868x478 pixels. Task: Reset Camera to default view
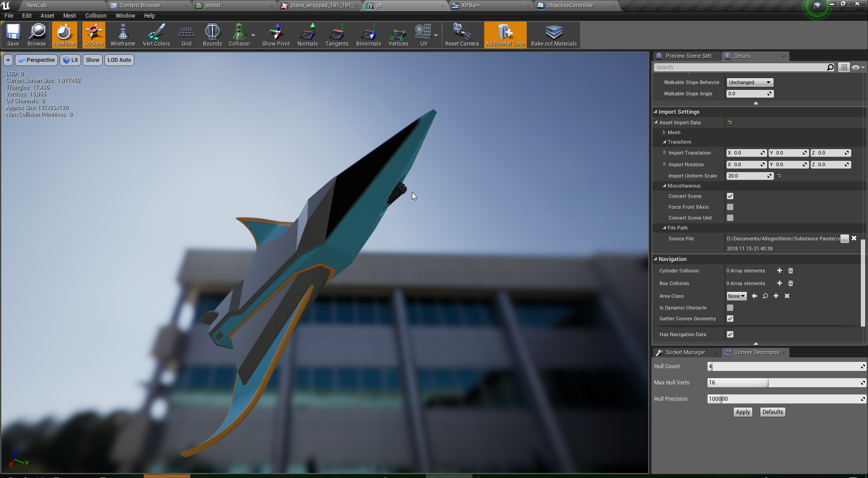[x=462, y=35]
